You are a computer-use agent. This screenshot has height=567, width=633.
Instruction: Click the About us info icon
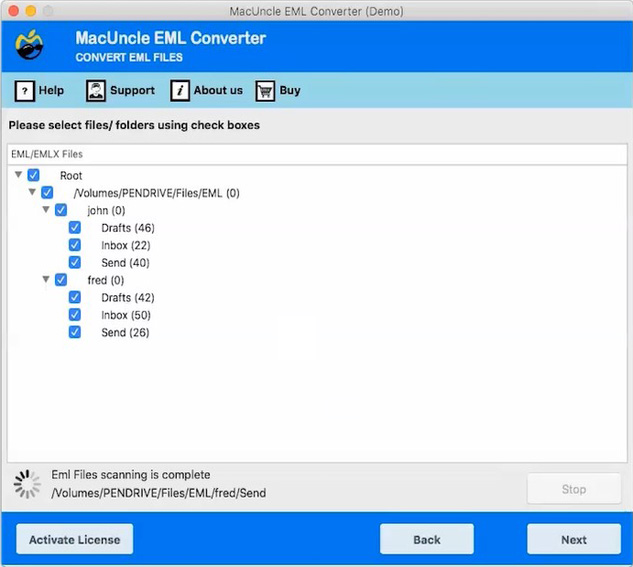(180, 90)
